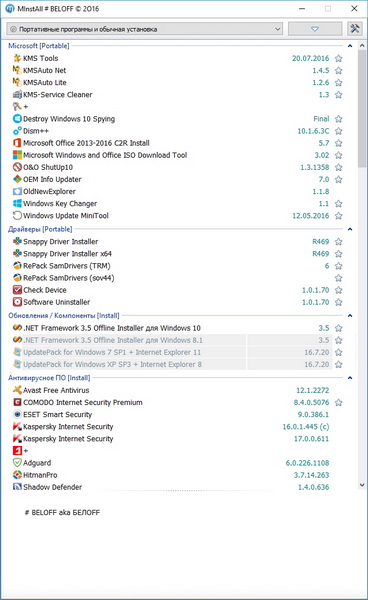Viewport: 368px width, 600px height.
Task: Click version 10.1.6.3C of Dism++
Action: coord(313,131)
